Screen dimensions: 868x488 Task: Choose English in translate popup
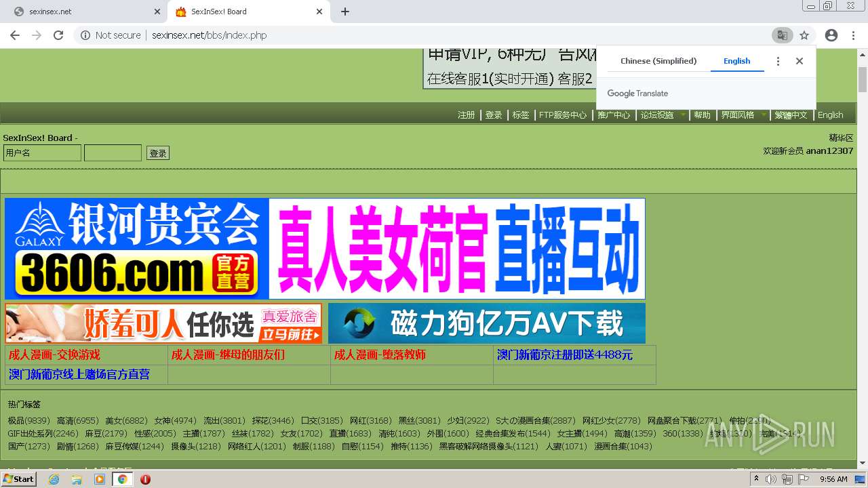736,61
